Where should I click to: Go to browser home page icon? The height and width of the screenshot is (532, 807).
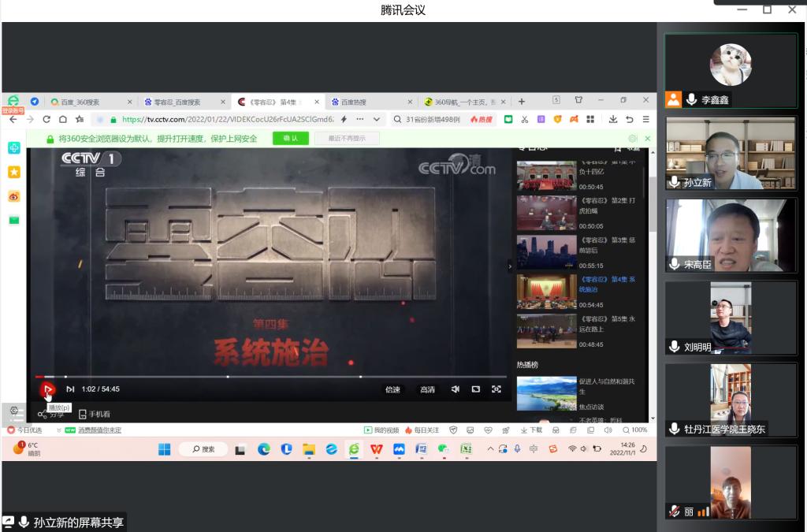pos(63,120)
